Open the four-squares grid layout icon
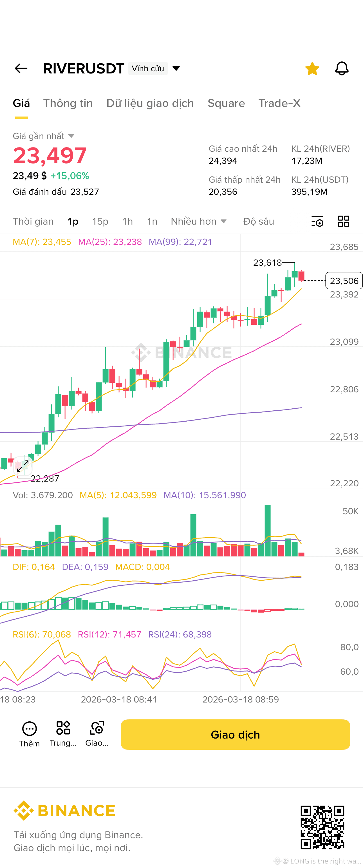Viewport: 363px width, 868px height. pos(344,222)
